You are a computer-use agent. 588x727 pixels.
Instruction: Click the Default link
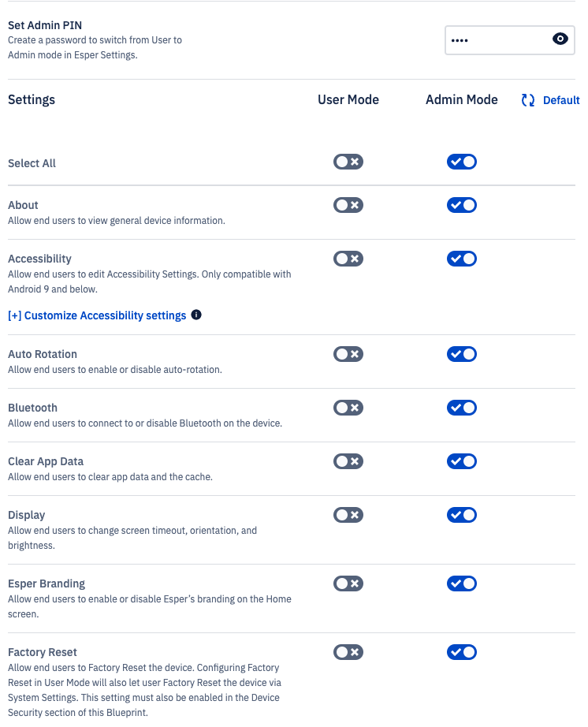pos(561,100)
